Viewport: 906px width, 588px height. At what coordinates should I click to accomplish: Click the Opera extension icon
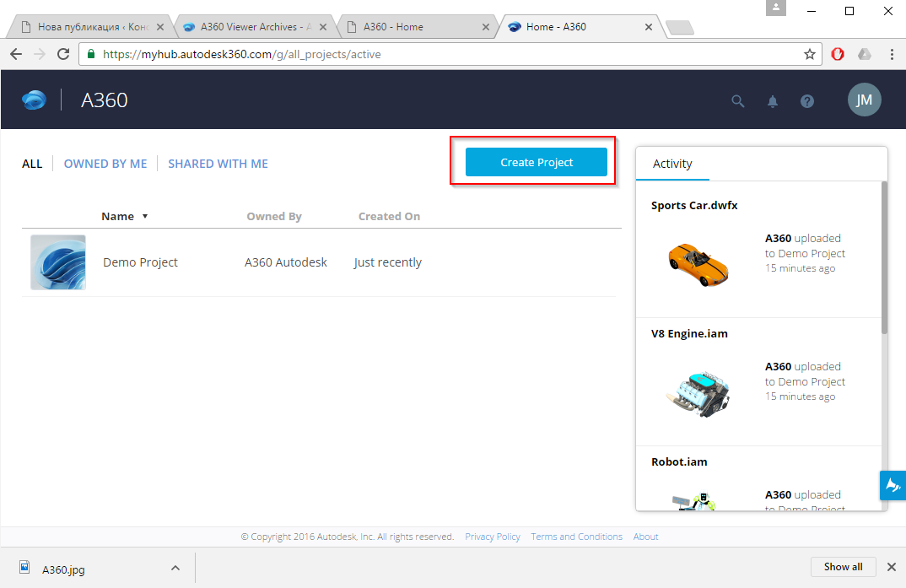tap(837, 54)
